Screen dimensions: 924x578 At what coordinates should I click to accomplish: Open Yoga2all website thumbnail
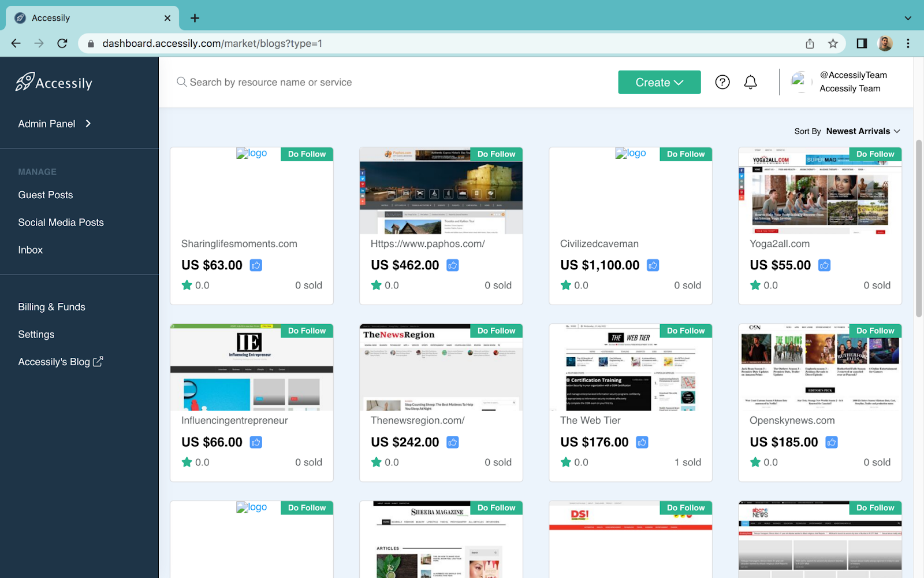(x=820, y=191)
